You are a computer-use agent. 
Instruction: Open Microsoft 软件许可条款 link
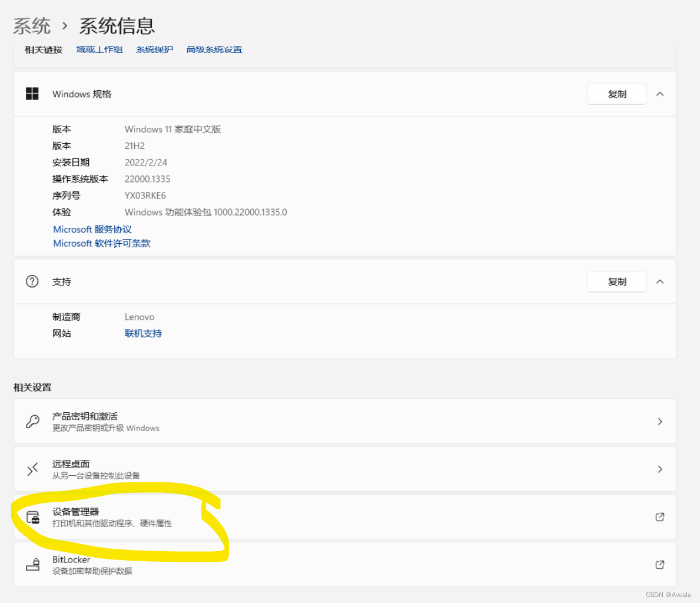point(102,243)
